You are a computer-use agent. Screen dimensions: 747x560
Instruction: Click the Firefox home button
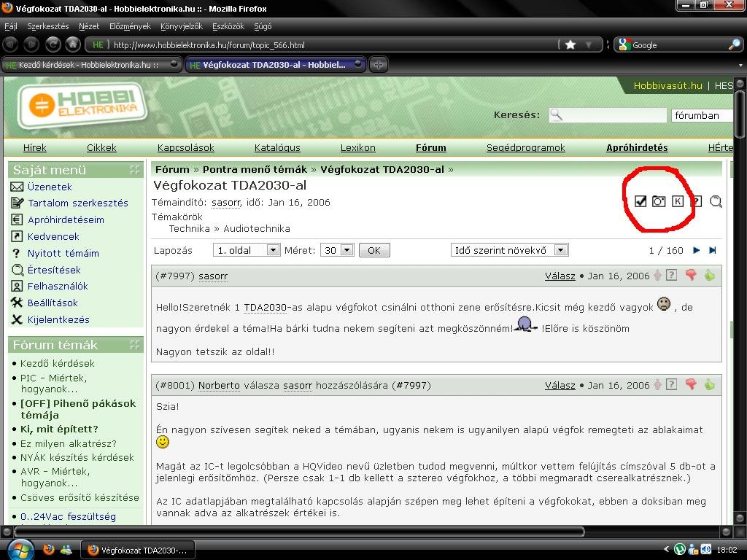73,44
